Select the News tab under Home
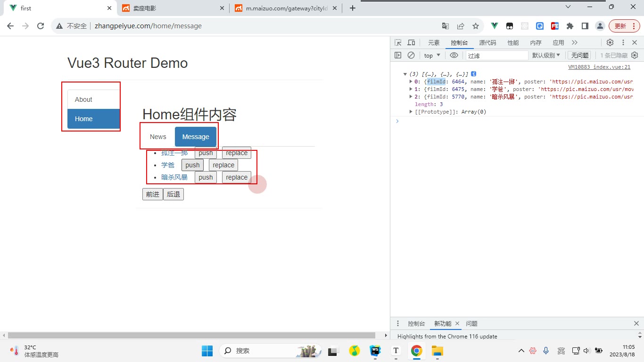Image resolution: width=644 pixels, height=362 pixels. [x=158, y=137]
